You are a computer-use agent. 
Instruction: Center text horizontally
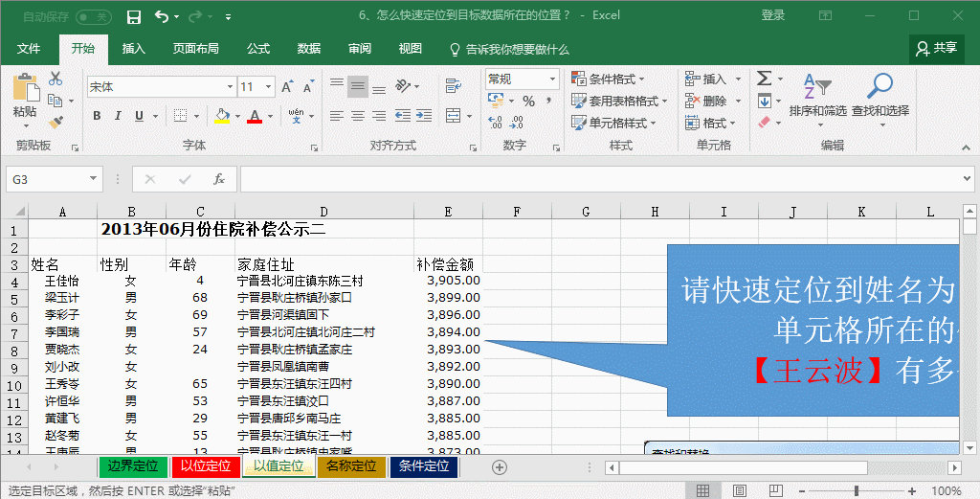click(x=358, y=116)
